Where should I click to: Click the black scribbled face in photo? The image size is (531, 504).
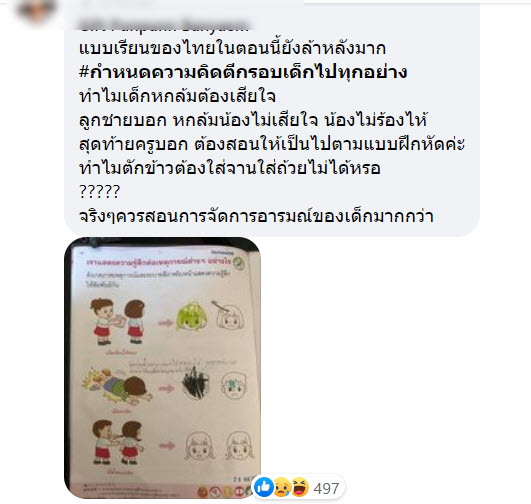[195, 383]
